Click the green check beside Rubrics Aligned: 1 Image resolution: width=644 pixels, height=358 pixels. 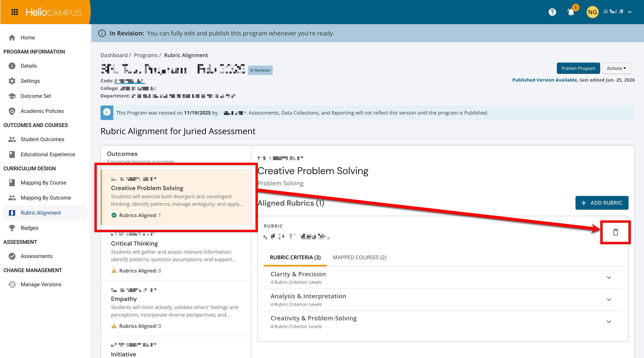click(x=114, y=215)
